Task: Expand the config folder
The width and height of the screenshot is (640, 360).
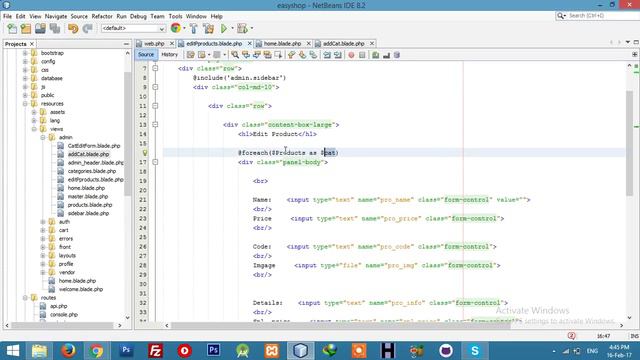Action: (25, 62)
